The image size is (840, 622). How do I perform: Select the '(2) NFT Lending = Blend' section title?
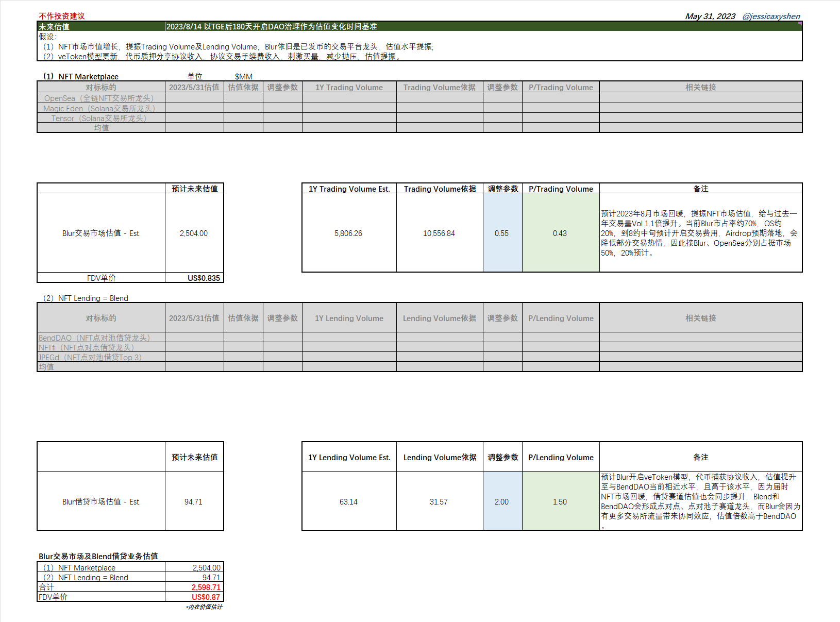coord(86,298)
